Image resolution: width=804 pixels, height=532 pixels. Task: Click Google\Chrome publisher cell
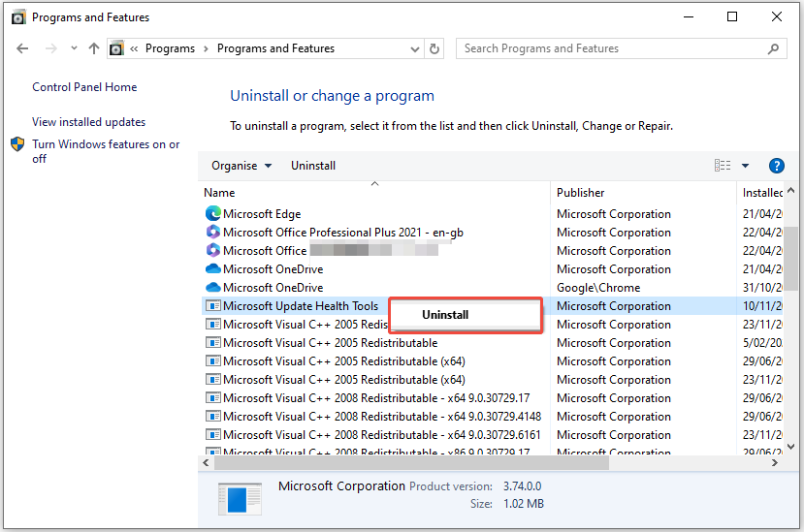598,288
